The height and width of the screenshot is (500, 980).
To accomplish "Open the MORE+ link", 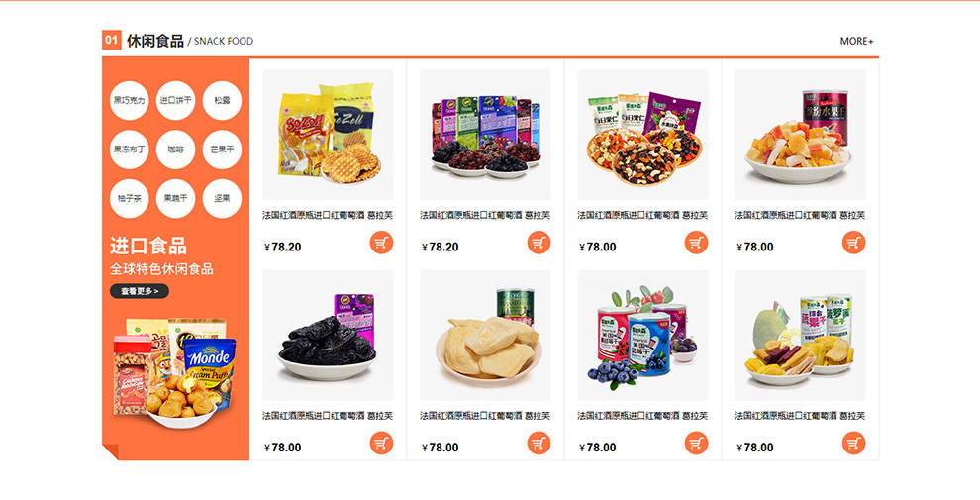I will click(856, 42).
